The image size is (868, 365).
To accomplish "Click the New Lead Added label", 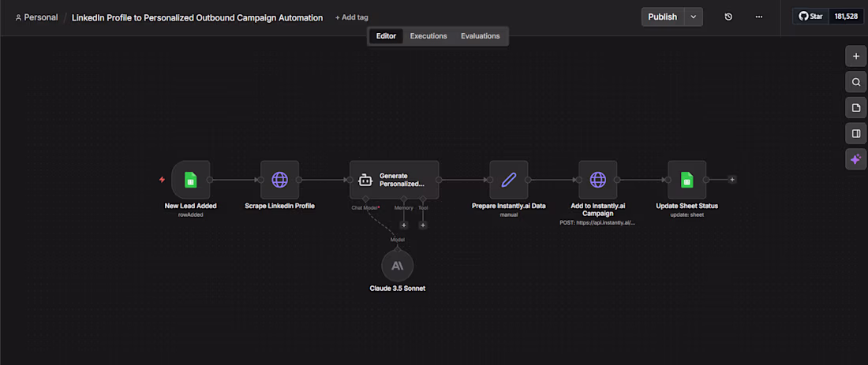I will click(x=190, y=206).
